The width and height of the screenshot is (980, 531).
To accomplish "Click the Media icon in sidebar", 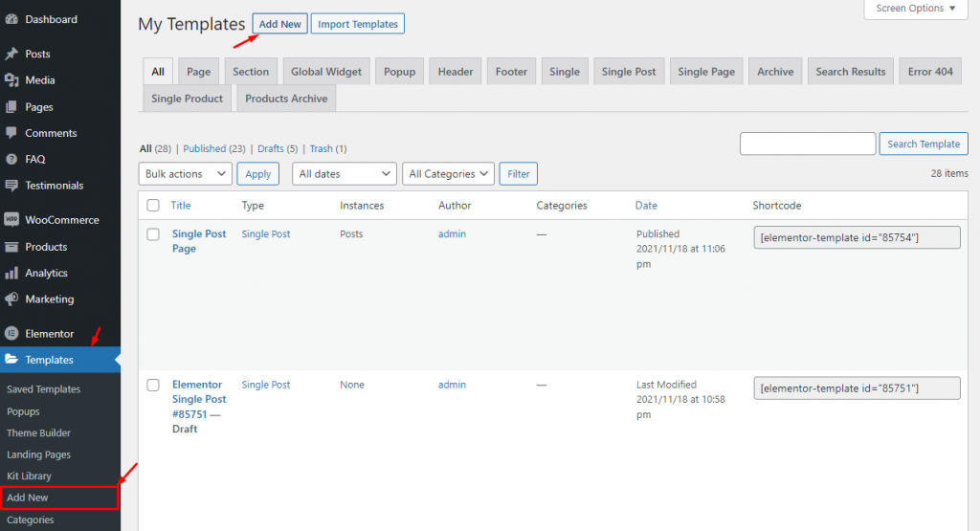I will tap(11, 80).
